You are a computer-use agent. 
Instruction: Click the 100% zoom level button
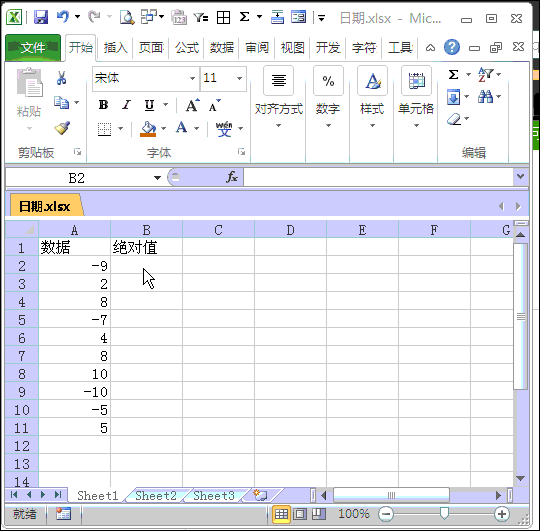354,514
